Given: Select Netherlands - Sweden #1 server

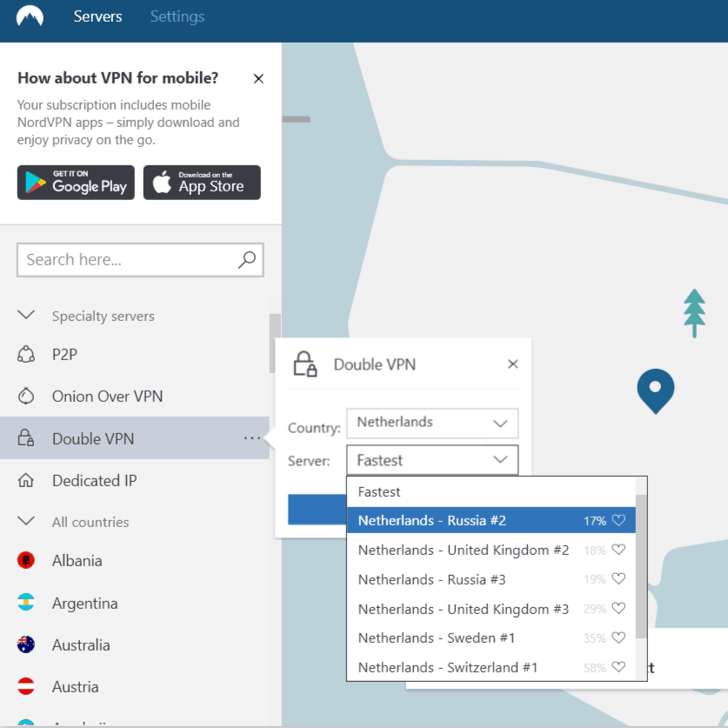Looking at the screenshot, I should point(491,638).
